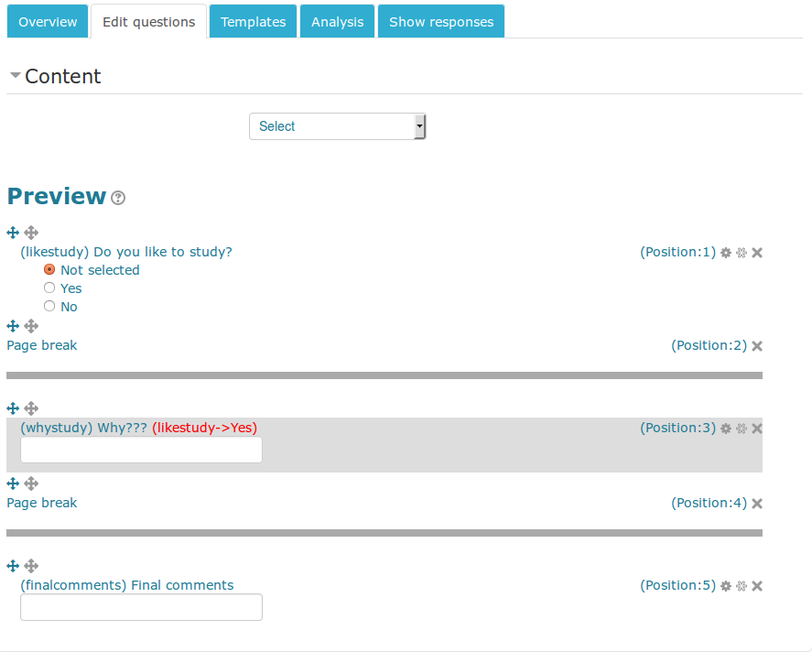
Task: View the Show responses tab
Action: [x=441, y=22]
